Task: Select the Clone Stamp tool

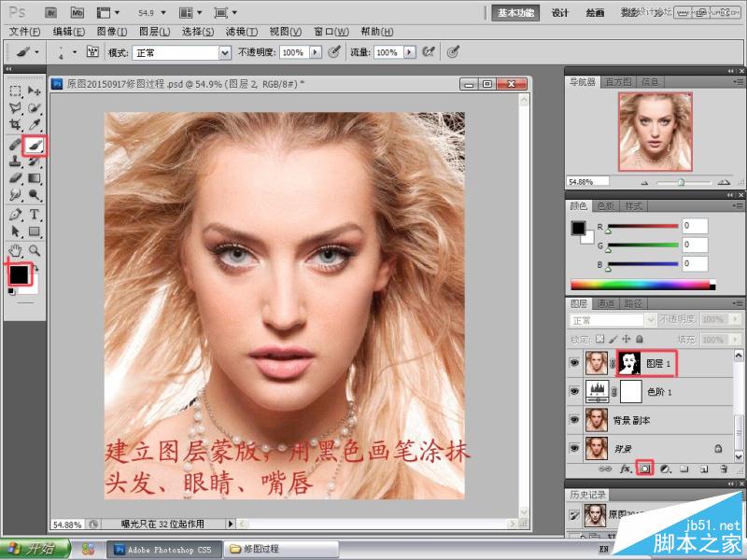Action: click(x=15, y=161)
